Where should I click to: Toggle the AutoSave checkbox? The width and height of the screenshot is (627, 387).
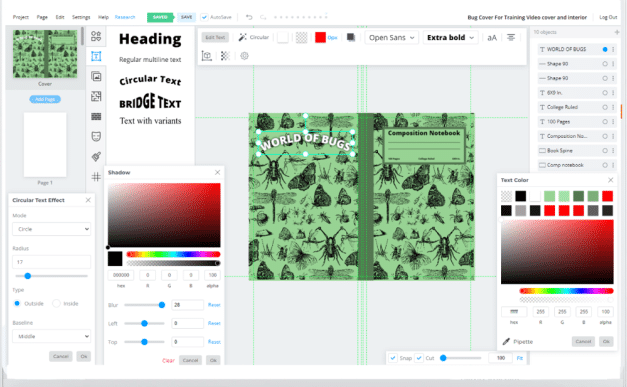click(204, 17)
